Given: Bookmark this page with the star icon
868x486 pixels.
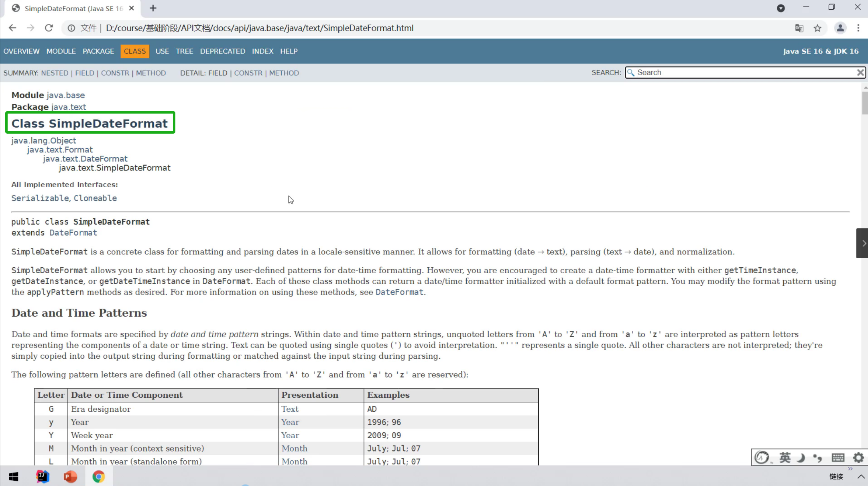Looking at the screenshot, I should click(817, 28).
